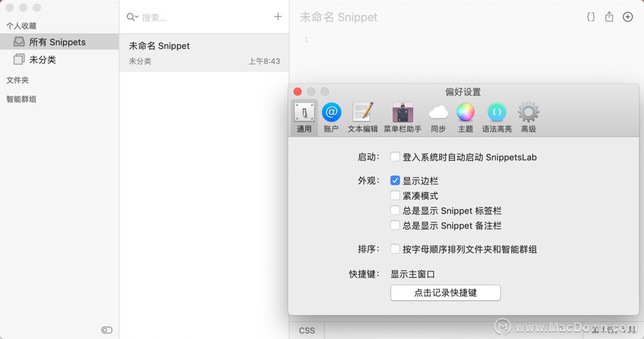
Task: Click the 个人收藏 section header
Action: (x=22, y=26)
